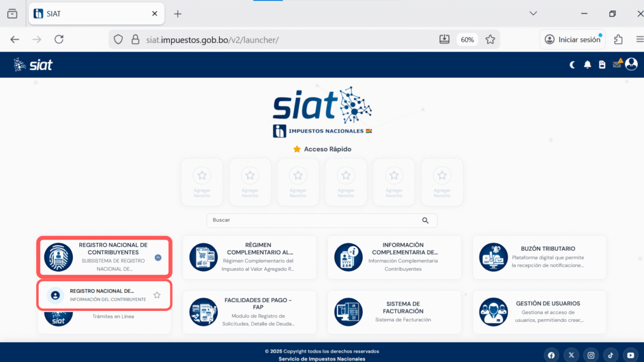The image size is (644, 362).
Task: Open the user profile avatar menu
Action: point(631,64)
